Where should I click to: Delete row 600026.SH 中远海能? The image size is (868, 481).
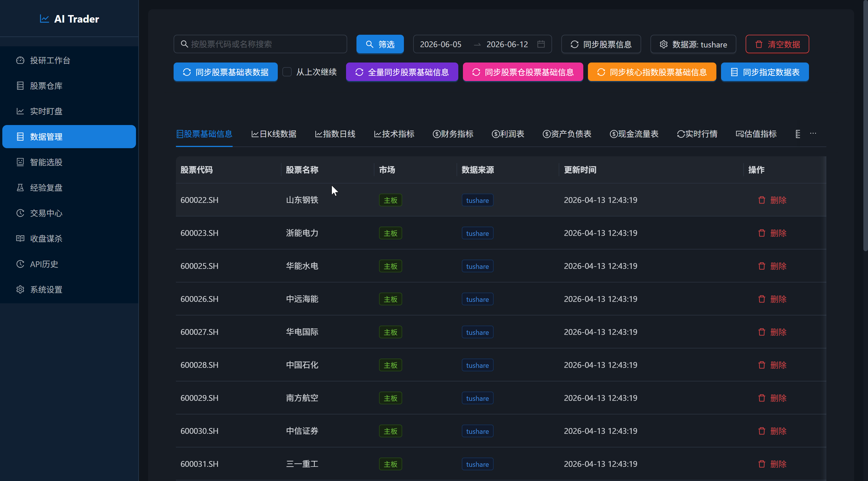(x=772, y=299)
